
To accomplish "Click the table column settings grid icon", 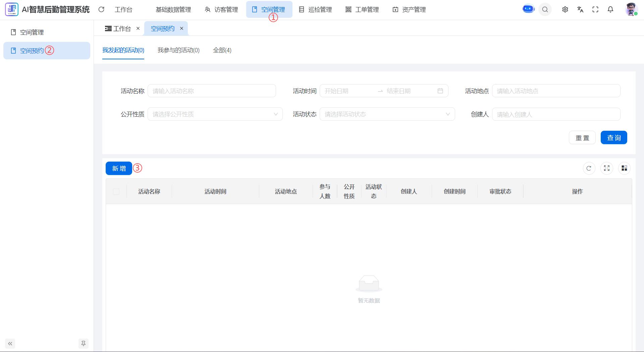I will click(x=624, y=168).
